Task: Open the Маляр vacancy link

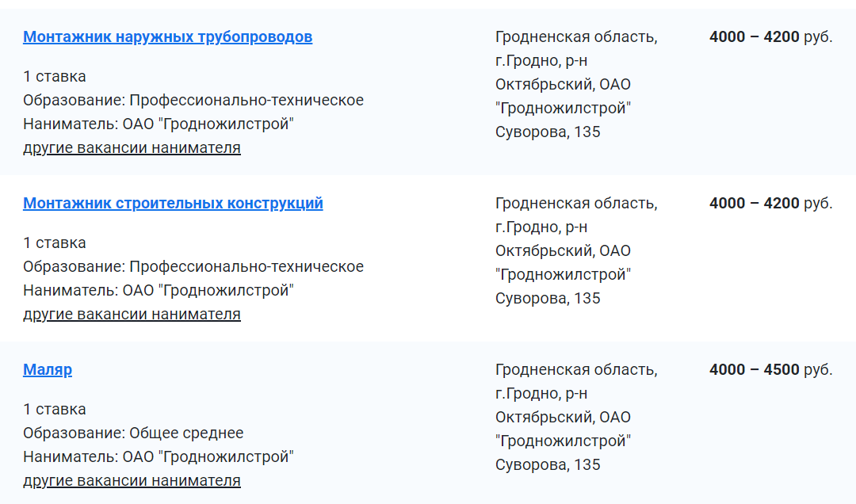Action: pos(48,370)
